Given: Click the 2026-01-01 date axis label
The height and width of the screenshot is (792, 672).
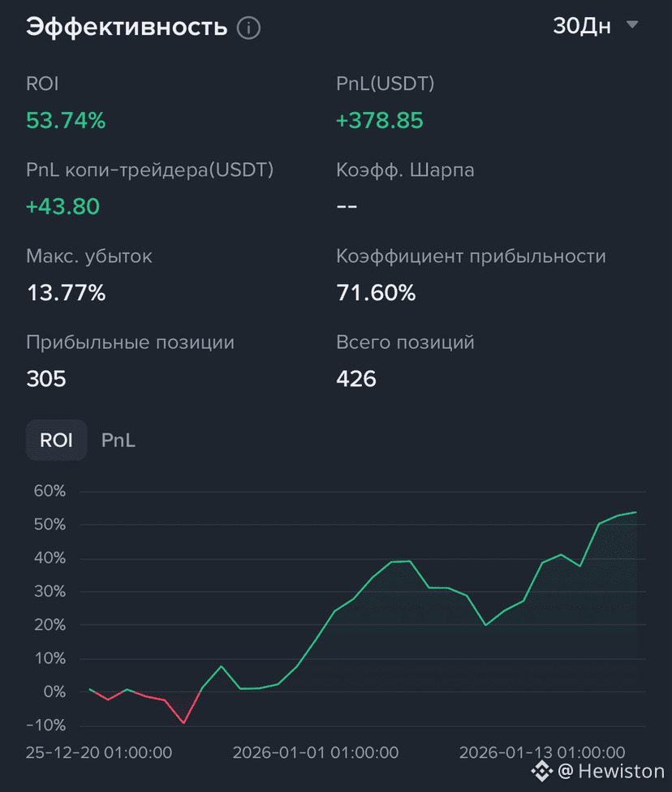Looking at the screenshot, I should coord(315,752).
